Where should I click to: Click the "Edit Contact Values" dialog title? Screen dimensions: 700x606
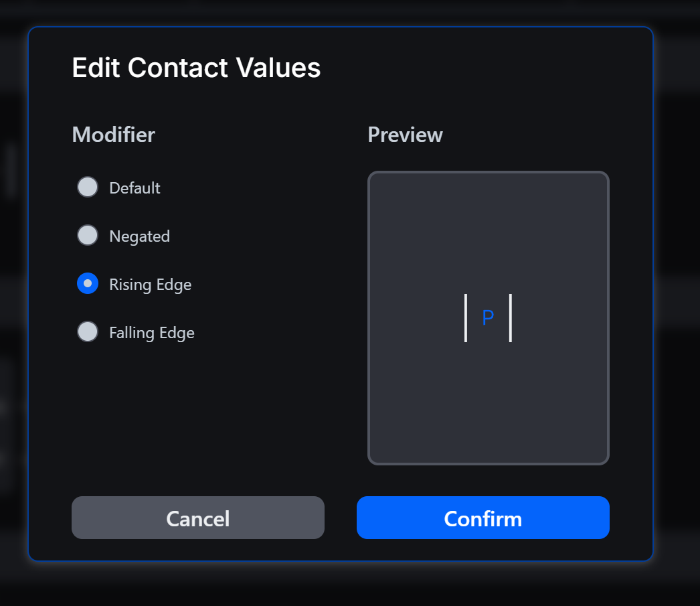tap(196, 68)
